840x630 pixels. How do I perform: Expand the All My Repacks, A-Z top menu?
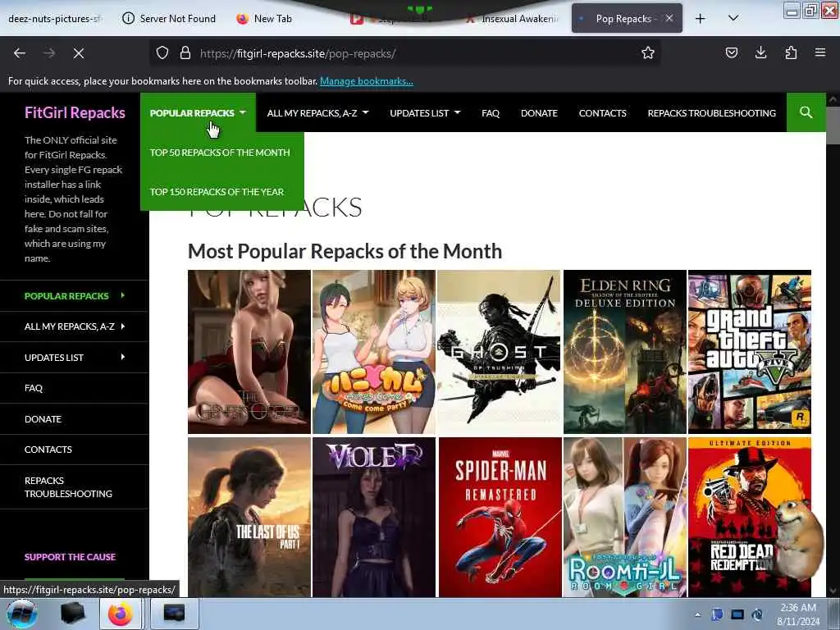(x=317, y=112)
